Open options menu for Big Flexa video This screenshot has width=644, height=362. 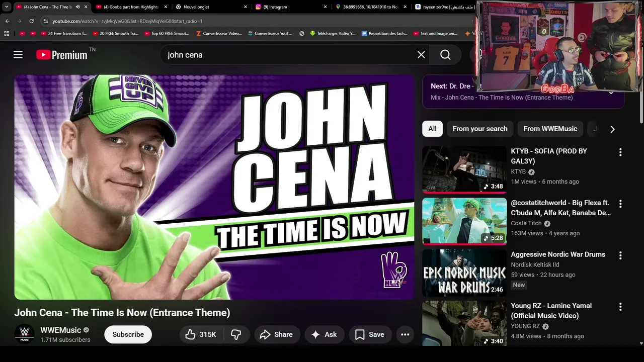point(620,204)
